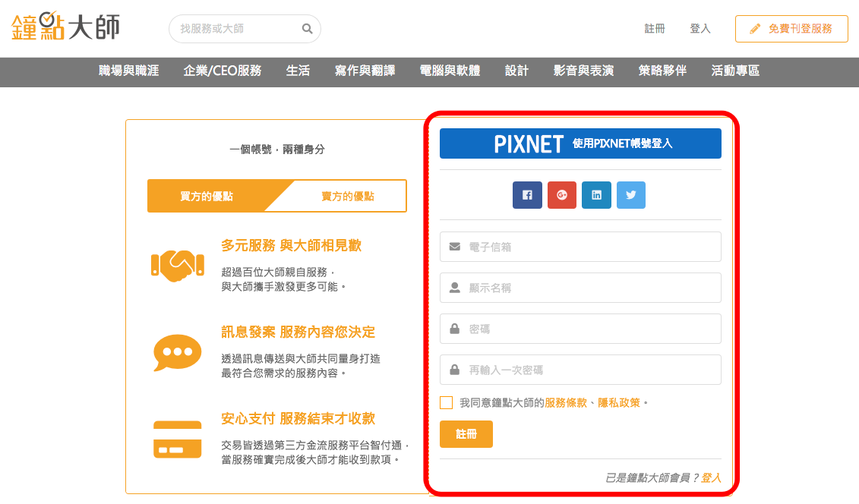
Task: Open the 設計 navigation menu
Action: point(516,71)
